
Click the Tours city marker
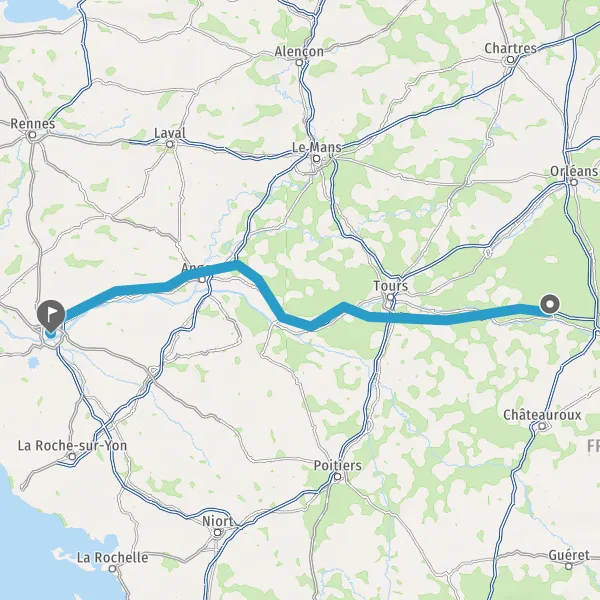(x=390, y=297)
